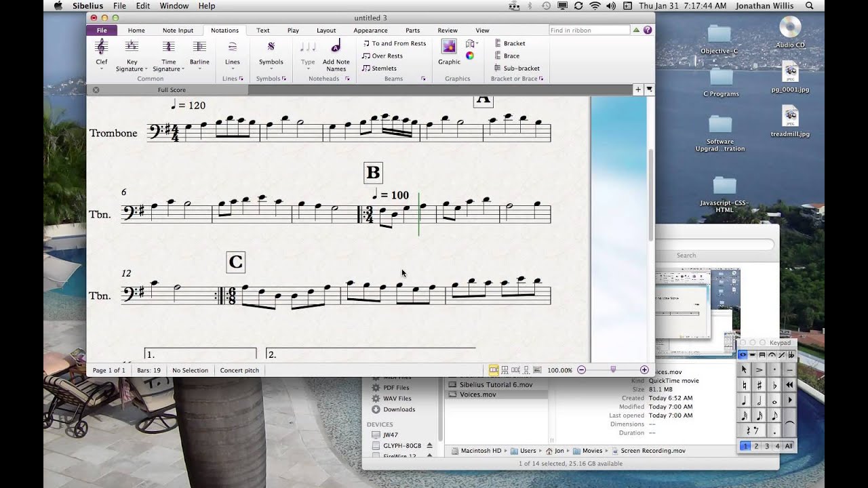Viewport: 868px width, 488px height.
Task: Click the zoom slider handle
Action: [x=613, y=369]
